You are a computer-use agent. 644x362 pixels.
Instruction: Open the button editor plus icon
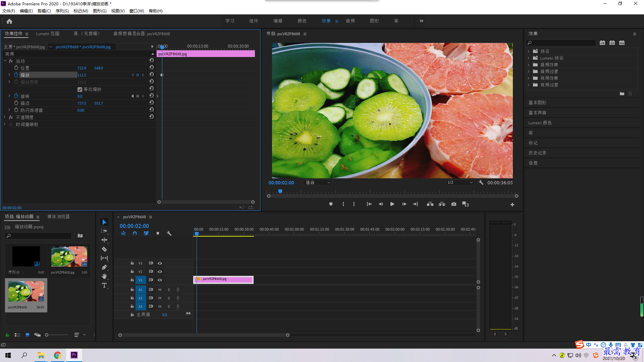(512, 204)
